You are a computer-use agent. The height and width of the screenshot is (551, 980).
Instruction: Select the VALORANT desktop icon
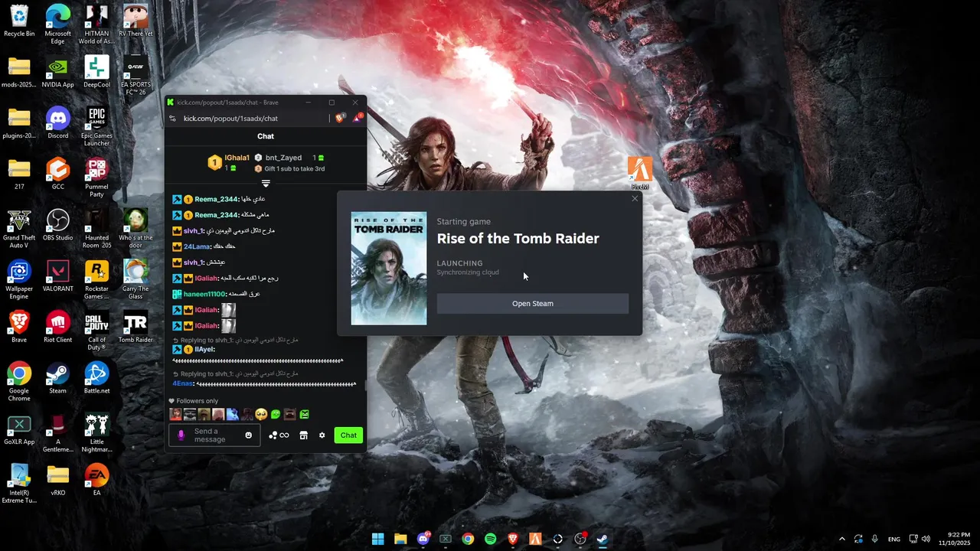pos(57,276)
